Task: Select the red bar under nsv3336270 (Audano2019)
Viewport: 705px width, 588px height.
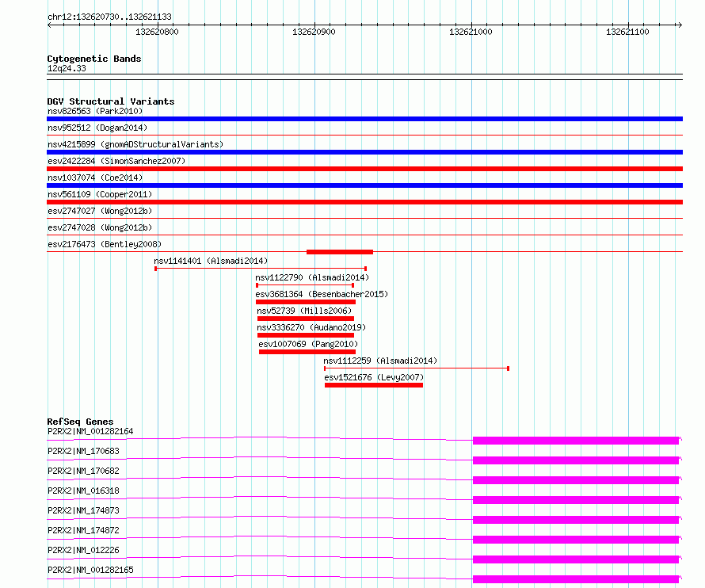Action: pos(306,335)
